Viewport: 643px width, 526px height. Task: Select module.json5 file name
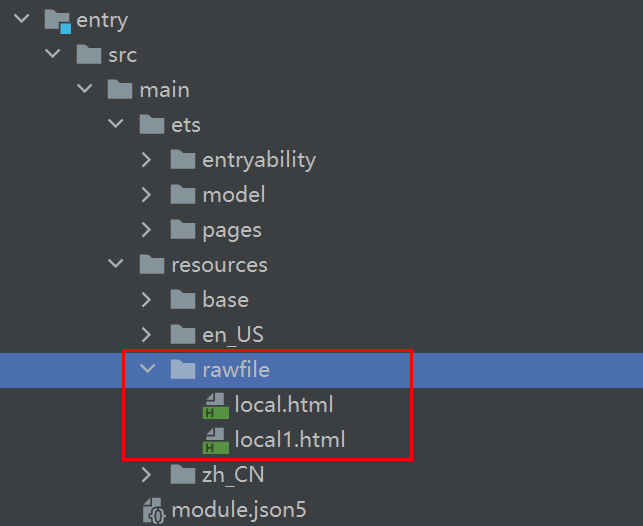pyautogui.click(x=239, y=510)
